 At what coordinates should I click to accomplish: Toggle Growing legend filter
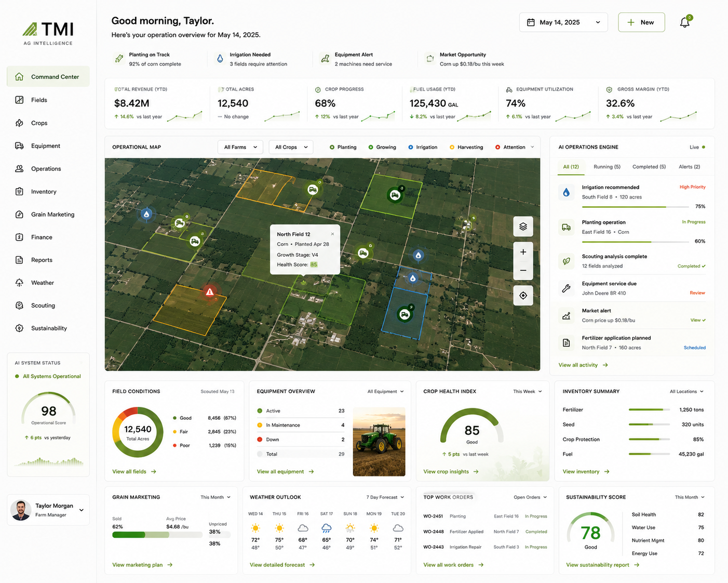(x=382, y=147)
